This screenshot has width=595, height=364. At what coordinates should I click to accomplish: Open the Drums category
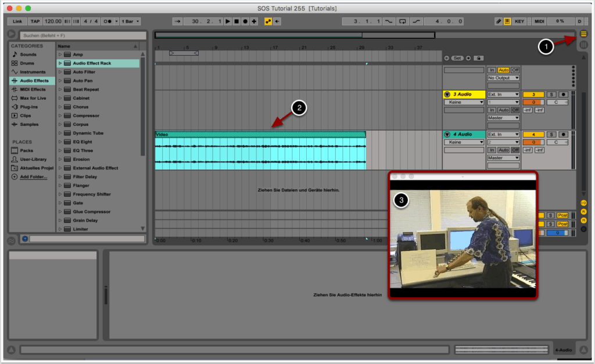pos(28,63)
